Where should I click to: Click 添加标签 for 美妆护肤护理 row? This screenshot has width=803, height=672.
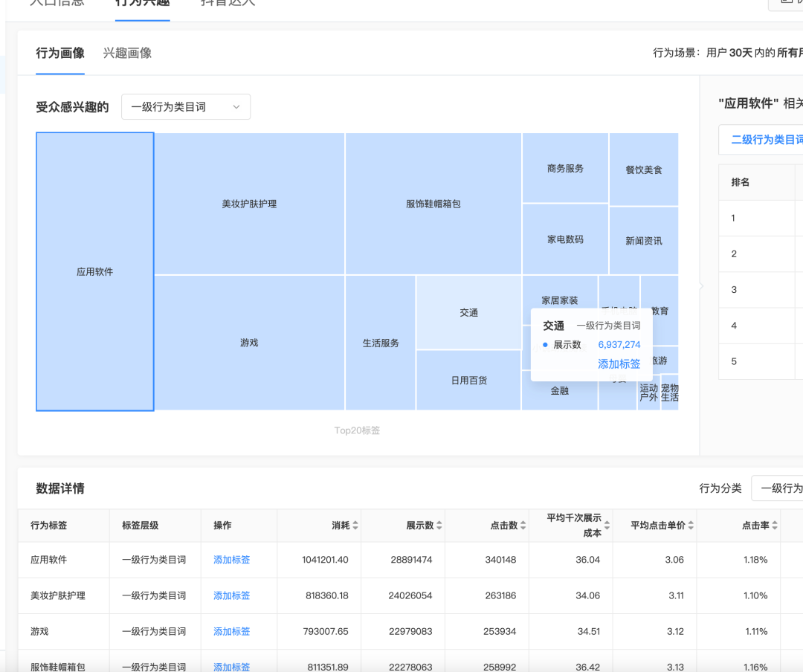click(231, 595)
